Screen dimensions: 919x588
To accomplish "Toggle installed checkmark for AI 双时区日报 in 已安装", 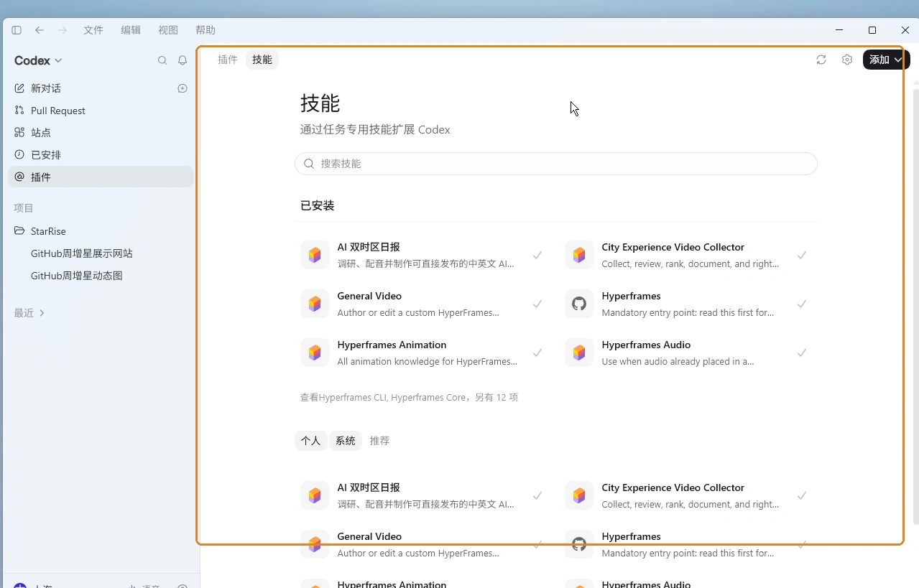I will (537, 255).
